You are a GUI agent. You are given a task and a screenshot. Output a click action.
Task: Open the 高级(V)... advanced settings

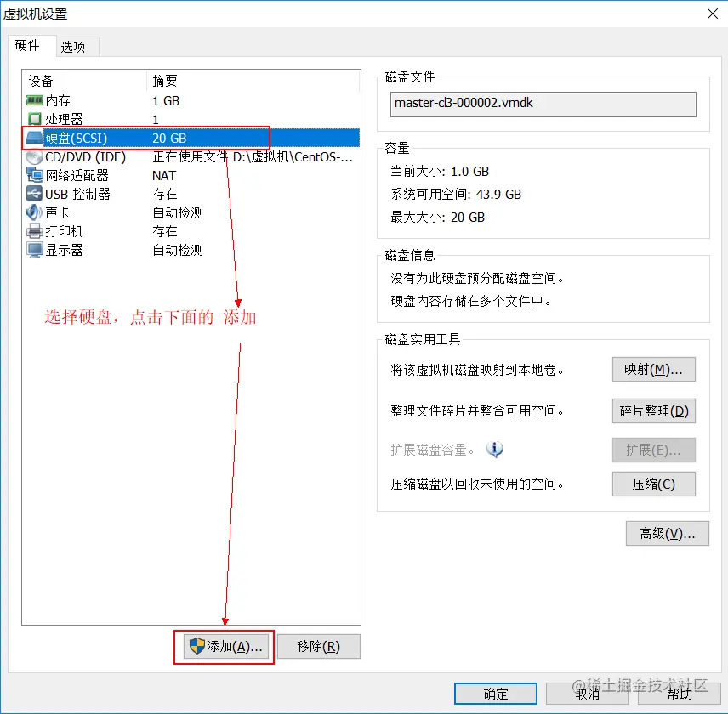[667, 533]
